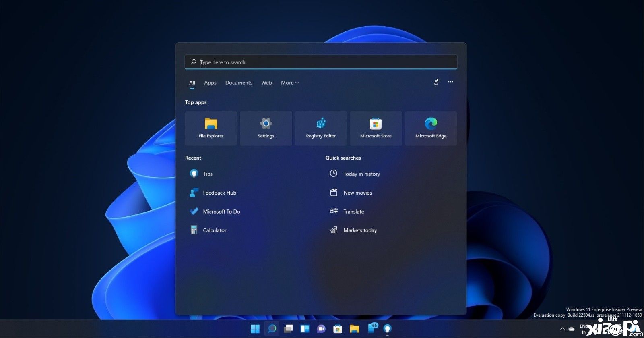This screenshot has width=644, height=338.
Task: Switch to the Apps search tab
Action: click(210, 83)
